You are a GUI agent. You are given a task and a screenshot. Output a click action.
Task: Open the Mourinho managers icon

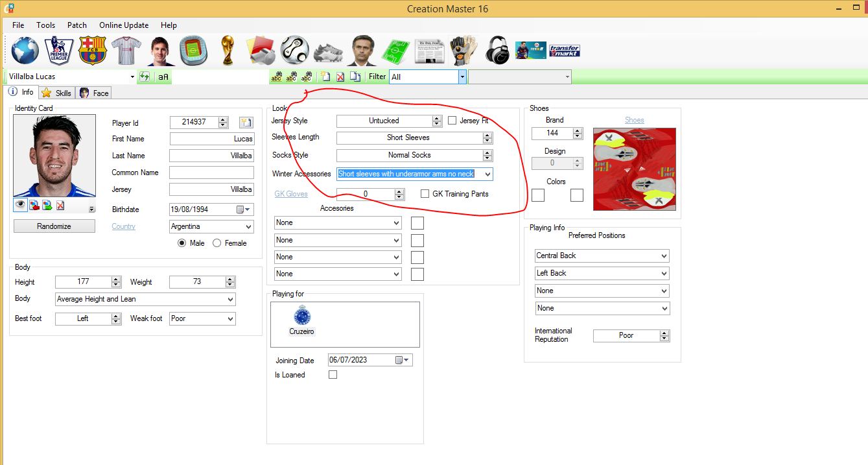click(362, 51)
